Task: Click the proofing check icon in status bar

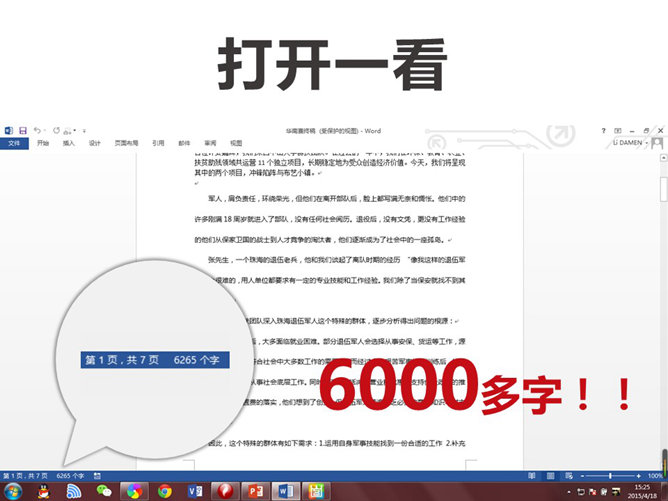Action: [96, 475]
